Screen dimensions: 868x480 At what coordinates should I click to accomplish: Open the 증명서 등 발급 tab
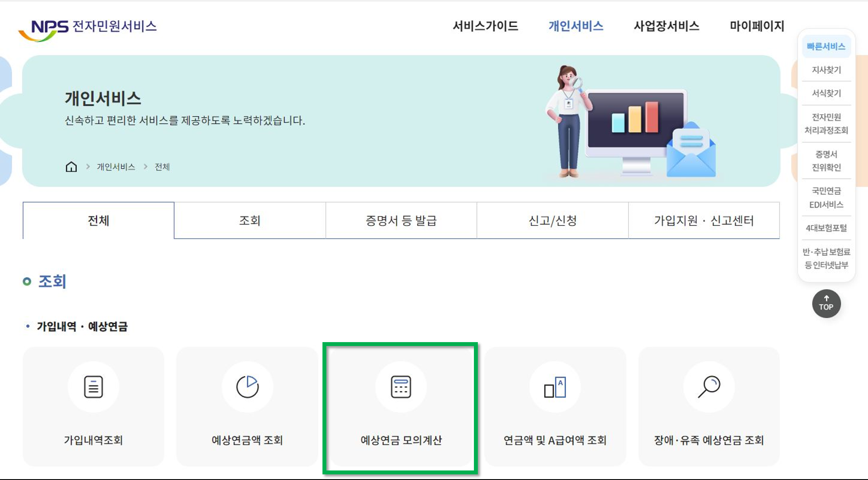pyautogui.click(x=401, y=220)
